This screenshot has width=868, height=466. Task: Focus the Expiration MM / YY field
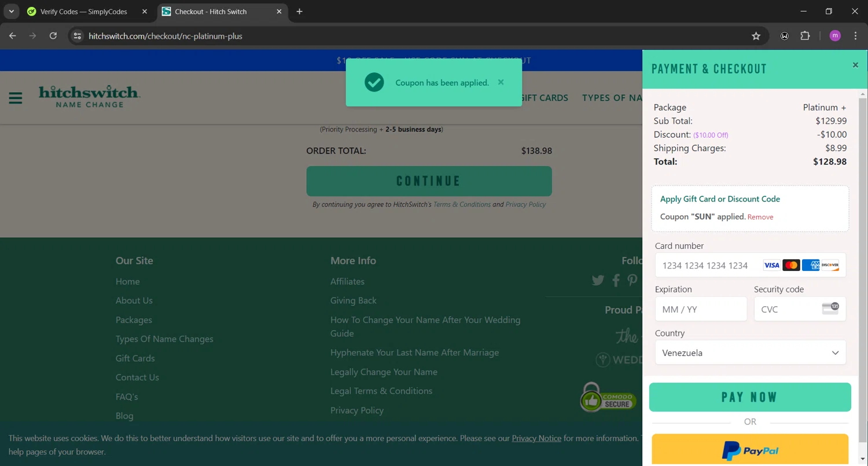pos(701,309)
